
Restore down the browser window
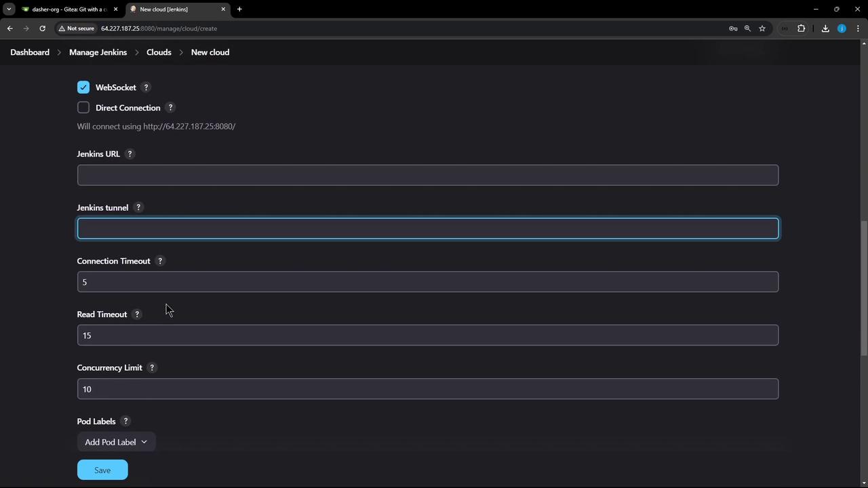click(837, 9)
